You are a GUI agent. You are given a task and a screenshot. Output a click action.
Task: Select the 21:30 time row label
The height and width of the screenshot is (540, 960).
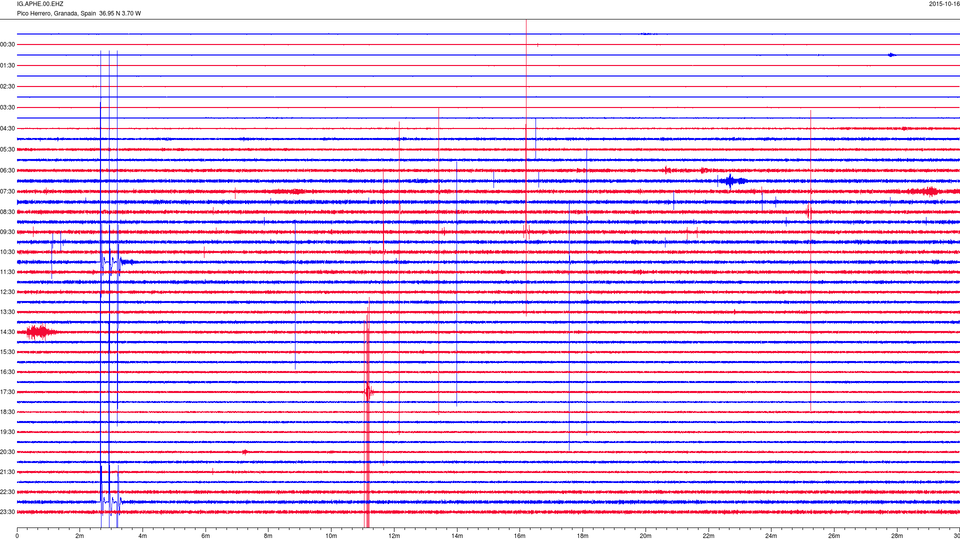pyautogui.click(x=7, y=472)
